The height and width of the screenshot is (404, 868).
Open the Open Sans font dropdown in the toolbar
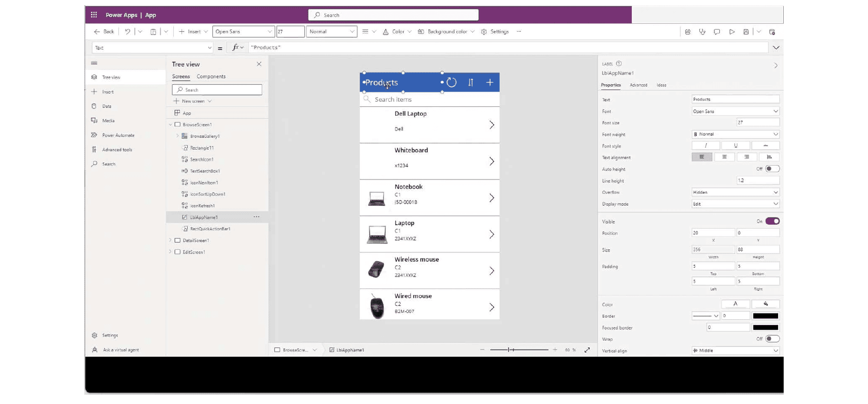pos(243,31)
